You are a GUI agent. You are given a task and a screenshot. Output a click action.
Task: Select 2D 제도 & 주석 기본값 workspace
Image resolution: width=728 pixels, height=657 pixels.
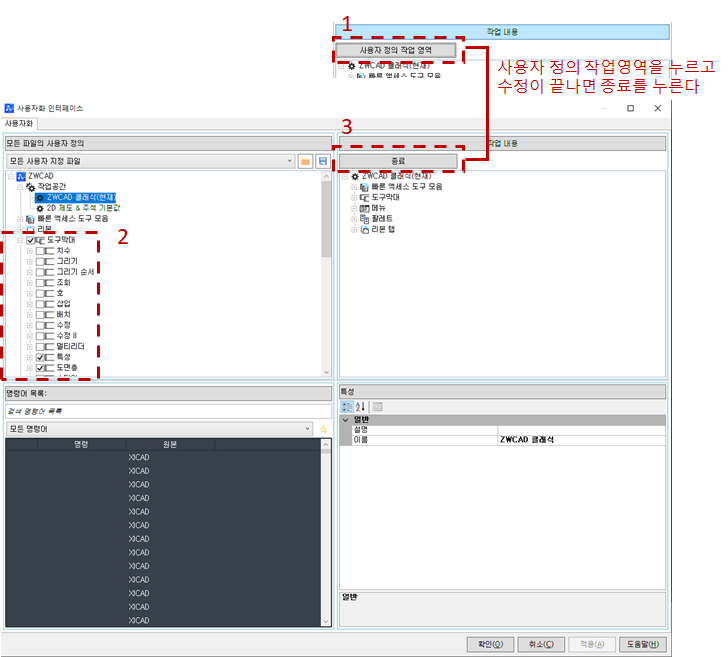pos(84,208)
